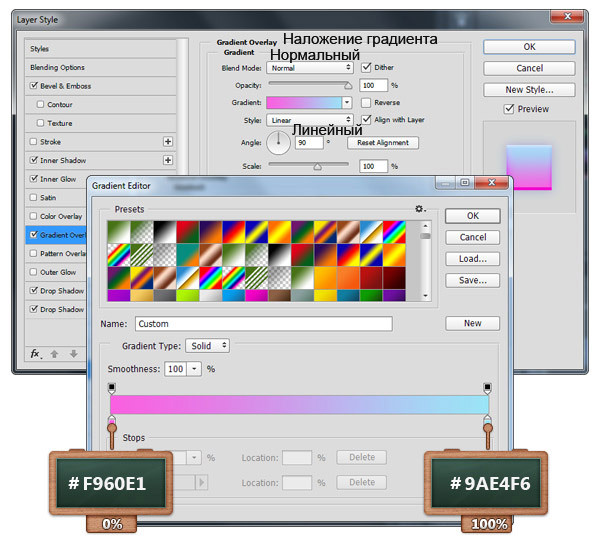
Task: Enable the Stroke effect checkbox
Action: [x=34, y=142]
